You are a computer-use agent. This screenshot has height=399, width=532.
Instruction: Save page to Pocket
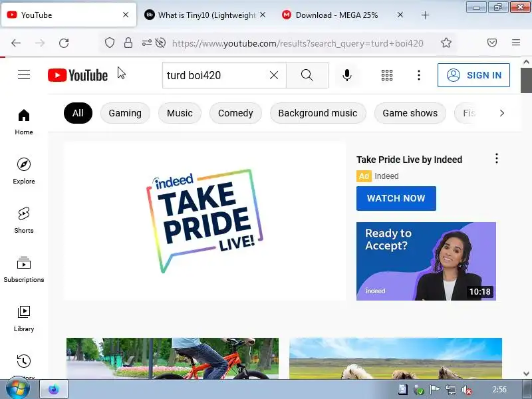click(492, 43)
